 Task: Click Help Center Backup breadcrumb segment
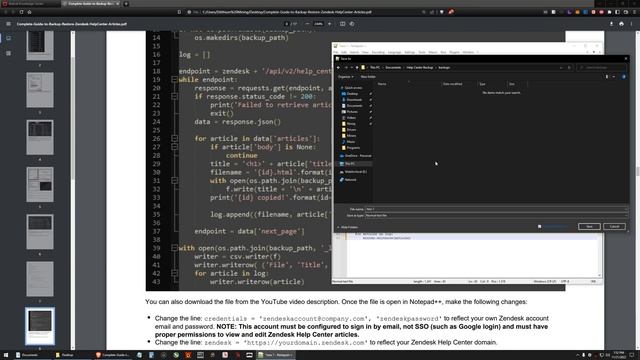(420, 68)
